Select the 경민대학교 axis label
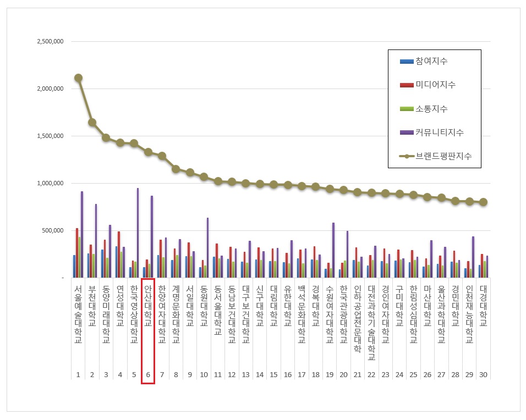This screenshot has height=420, width=526. 455,306
